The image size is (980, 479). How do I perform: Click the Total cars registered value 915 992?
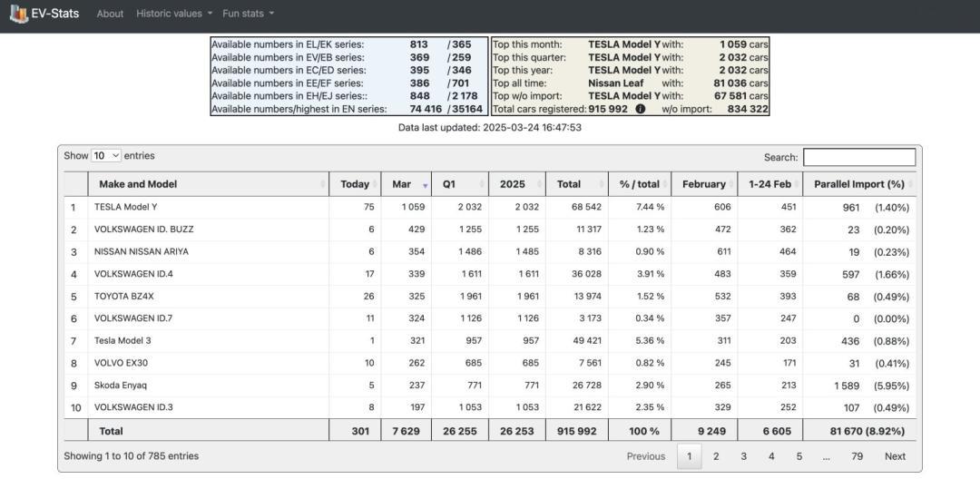[607, 109]
